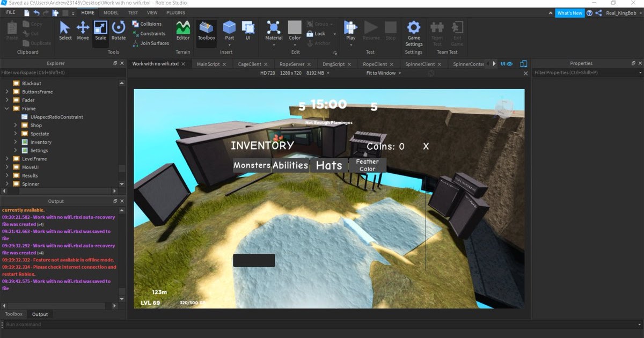Collapse the ribbon with the up chevron
The image size is (644, 338).
pos(550,13)
